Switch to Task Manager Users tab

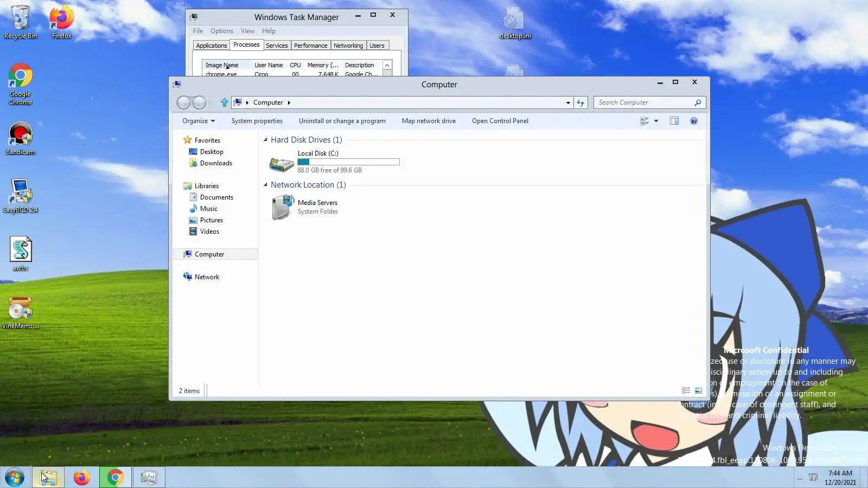point(377,46)
